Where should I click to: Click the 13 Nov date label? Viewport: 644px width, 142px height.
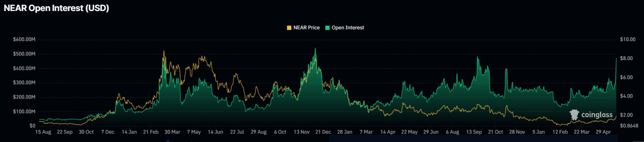click(x=302, y=132)
